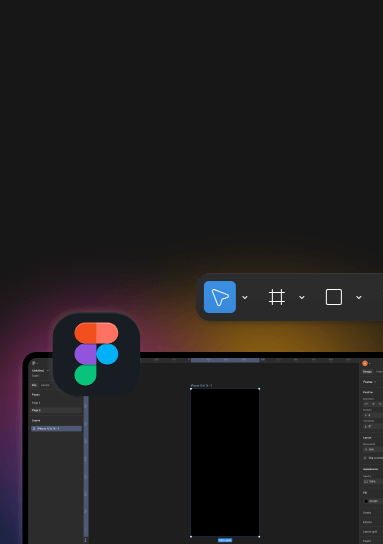Switch to the Design tab
This screenshot has width=383, height=544.
[367, 372]
